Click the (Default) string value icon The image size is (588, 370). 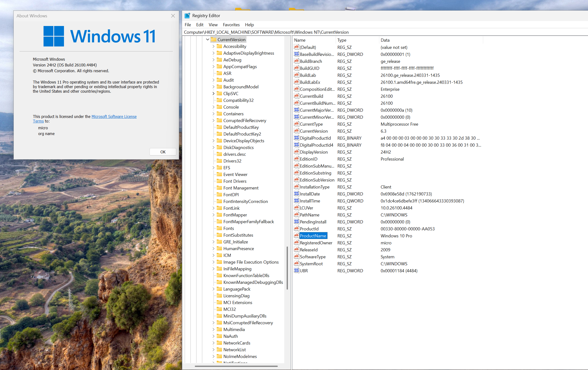(x=296, y=47)
